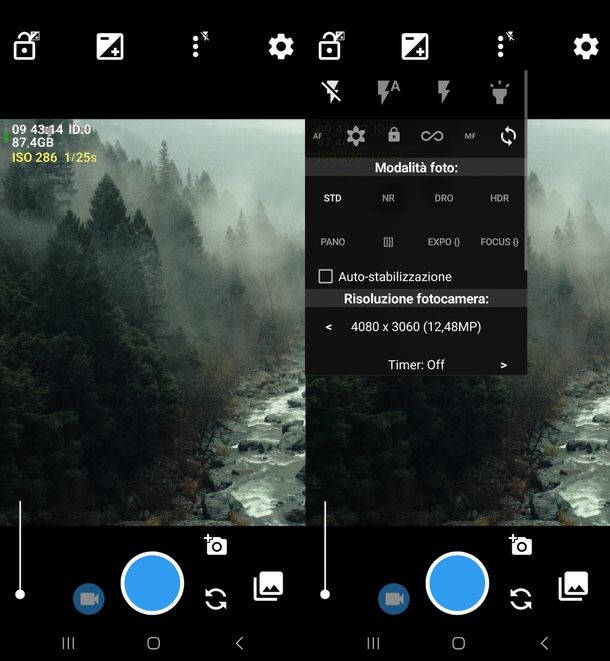Click the ISO 286 1/25s readout

54,158
